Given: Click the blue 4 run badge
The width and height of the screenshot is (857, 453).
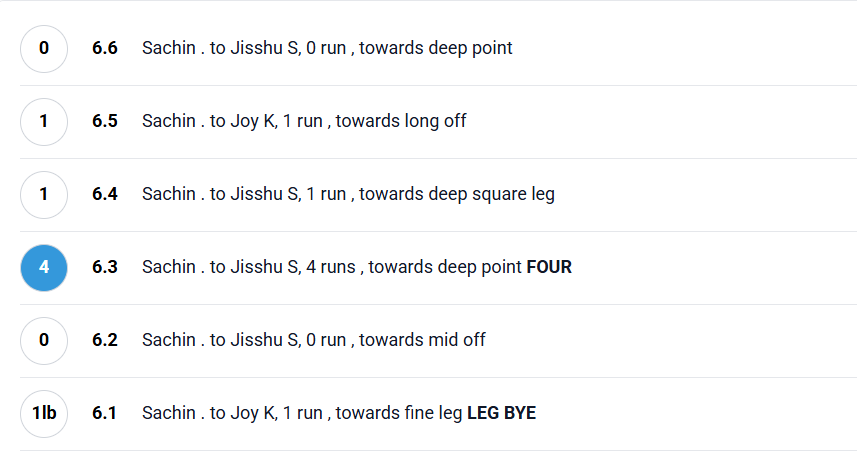Looking at the screenshot, I should pos(44,268).
